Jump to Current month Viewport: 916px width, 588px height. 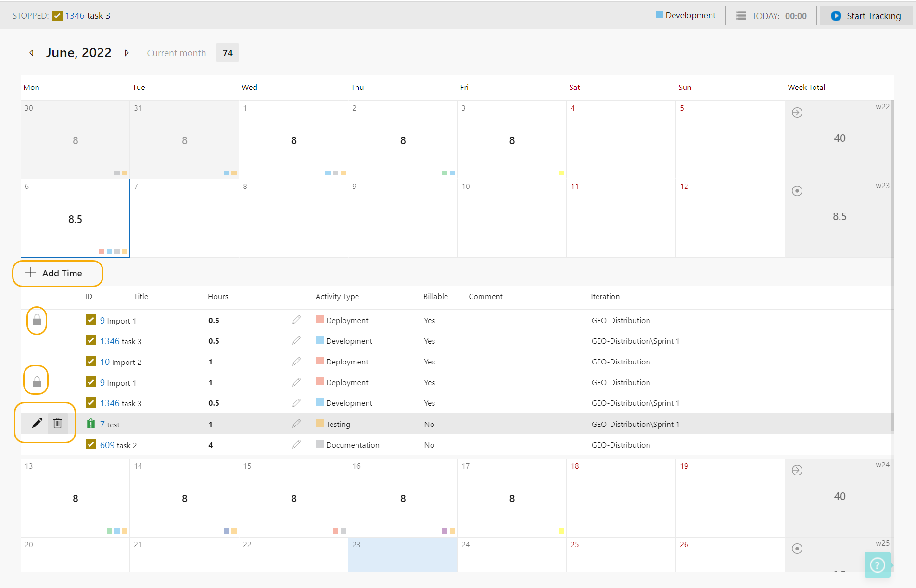[x=177, y=53]
